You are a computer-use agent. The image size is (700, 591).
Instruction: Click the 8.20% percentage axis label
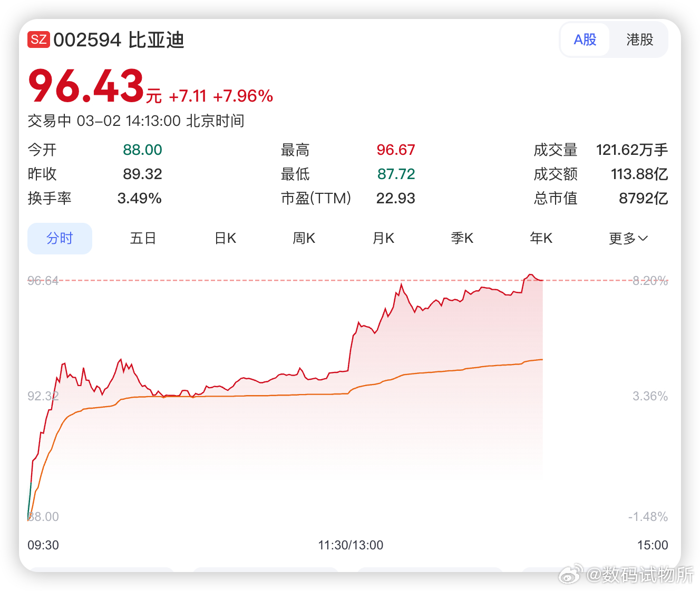[x=650, y=281]
